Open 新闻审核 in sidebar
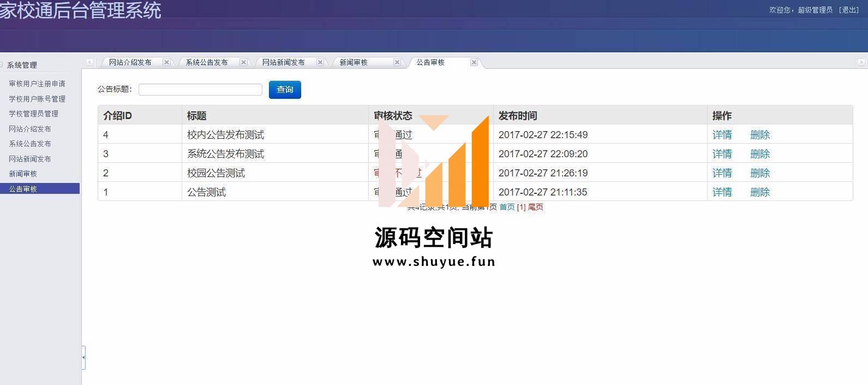This screenshot has width=868, height=385. pos(23,174)
